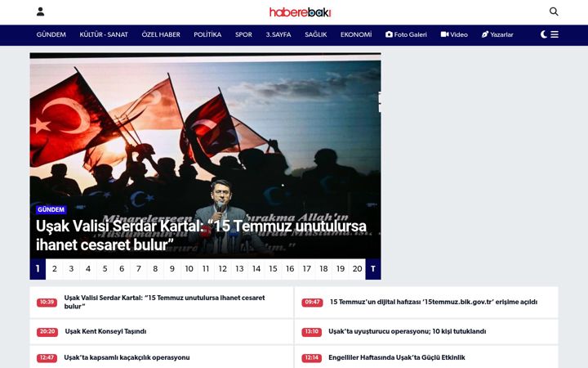Select slide 15 in headline pager
588x368 pixels.
273,269
